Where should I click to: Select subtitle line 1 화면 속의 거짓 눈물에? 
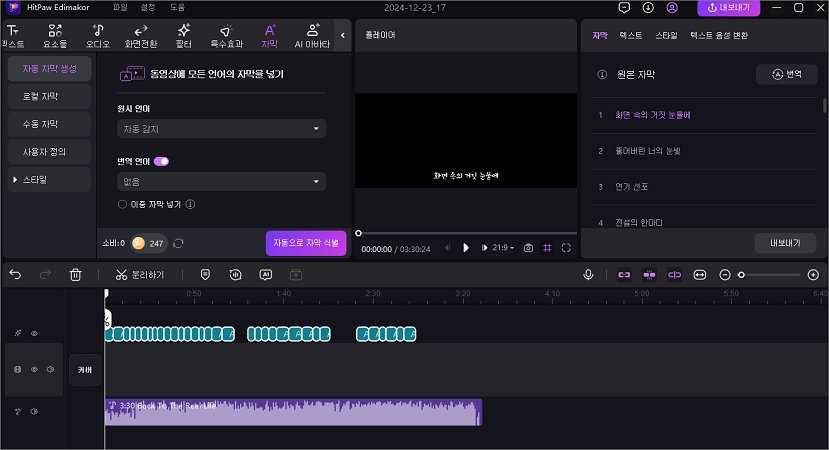point(704,115)
